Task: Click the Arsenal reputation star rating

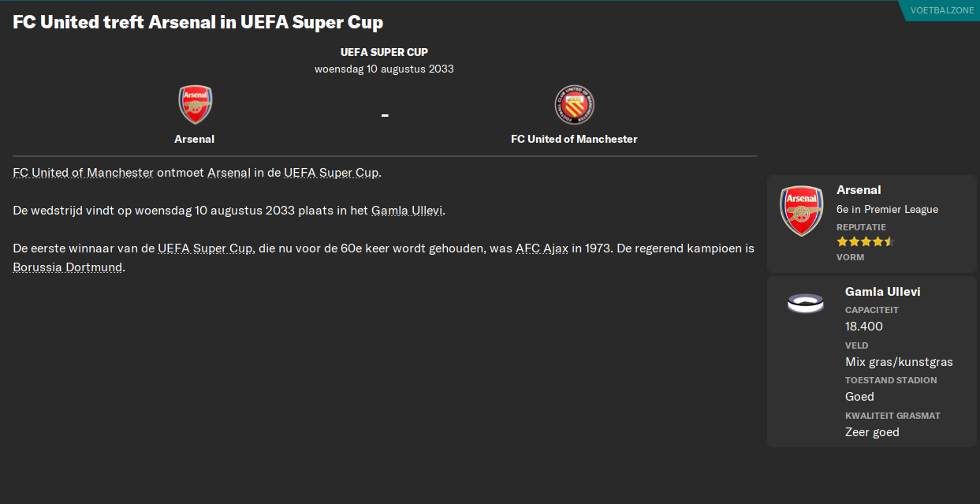Action: (x=864, y=241)
